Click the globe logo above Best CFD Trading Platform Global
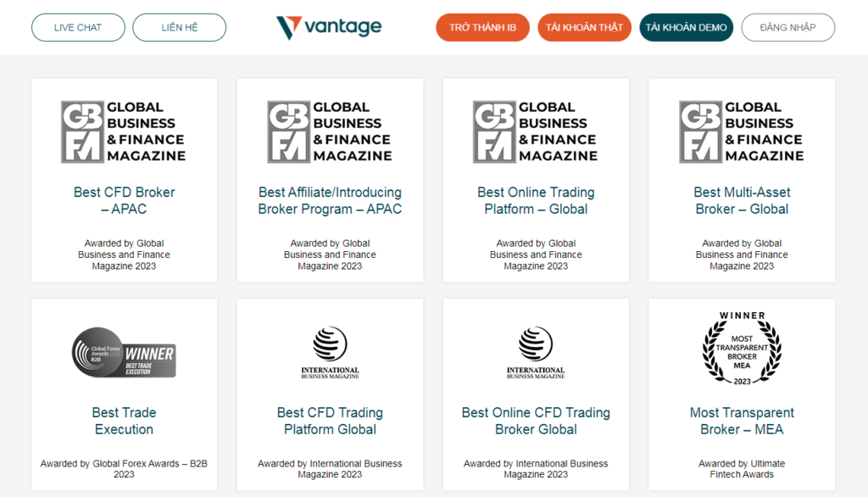 pyautogui.click(x=330, y=352)
